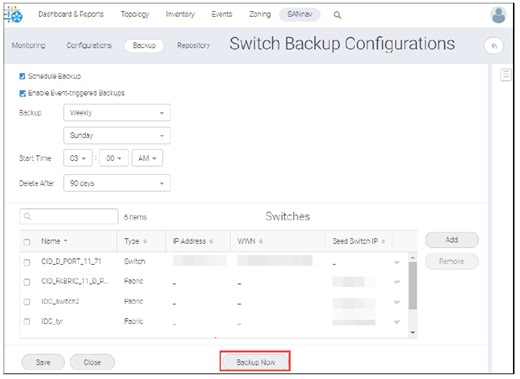Open the Start Time minutes 00 dropdown
Viewport: 520px width, 379px height.
pos(114,158)
